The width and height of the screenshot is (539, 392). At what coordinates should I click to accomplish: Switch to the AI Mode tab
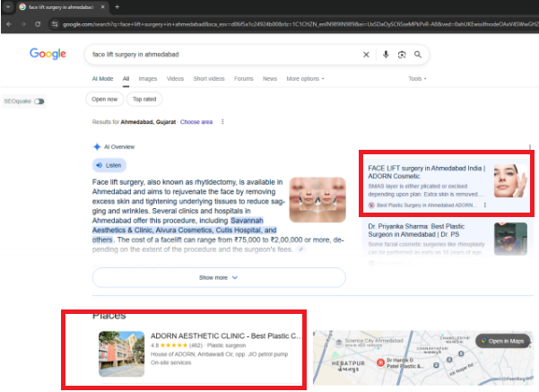click(102, 79)
